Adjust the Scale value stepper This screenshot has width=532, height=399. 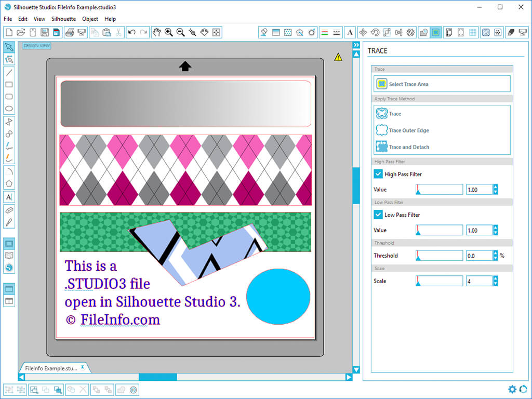pyautogui.click(x=495, y=281)
